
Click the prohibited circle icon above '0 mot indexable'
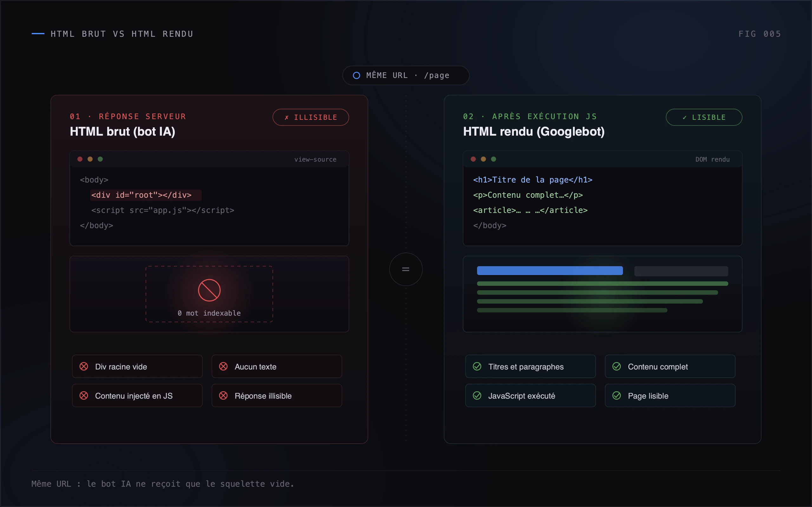click(x=209, y=290)
